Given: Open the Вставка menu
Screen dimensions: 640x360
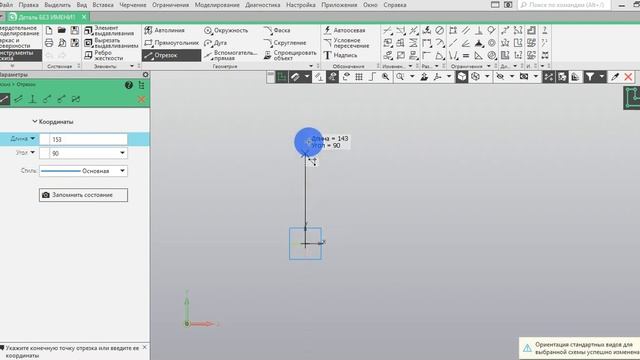Looking at the screenshot, I should (103, 5).
